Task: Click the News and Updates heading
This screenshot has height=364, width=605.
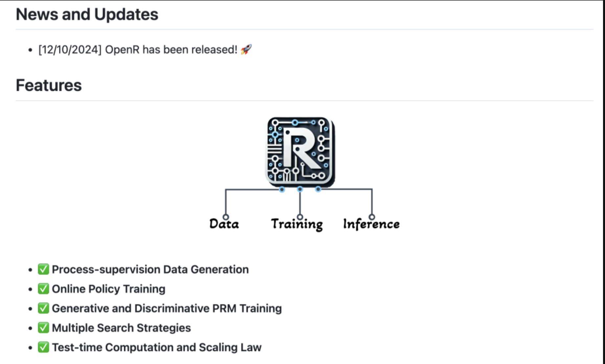Action: click(87, 14)
